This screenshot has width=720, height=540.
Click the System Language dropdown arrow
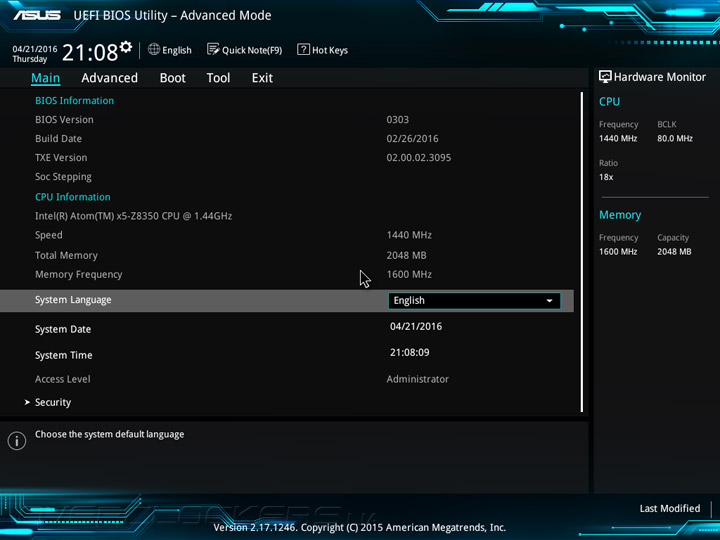click(549, 301)
